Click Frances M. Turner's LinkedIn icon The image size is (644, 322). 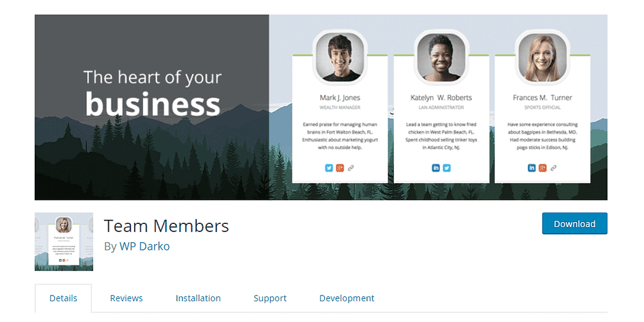531,168
